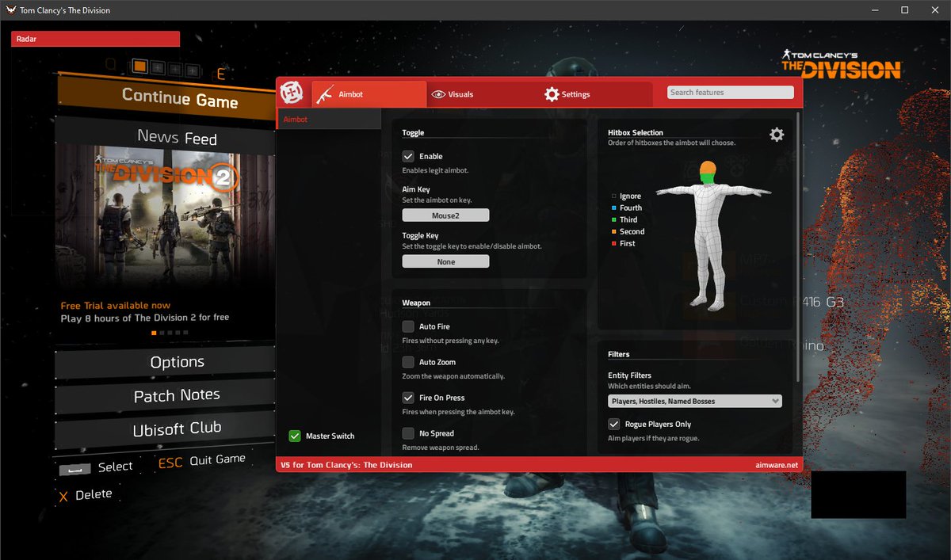951x560 pixels.
Task: Click the eye icon for Visuals
Action: click(437, 94)
